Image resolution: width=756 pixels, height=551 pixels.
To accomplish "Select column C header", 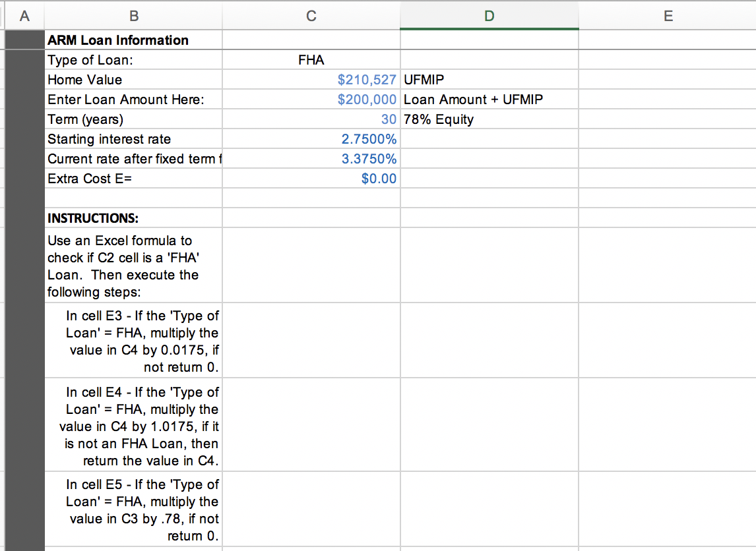I will [311, 16].
